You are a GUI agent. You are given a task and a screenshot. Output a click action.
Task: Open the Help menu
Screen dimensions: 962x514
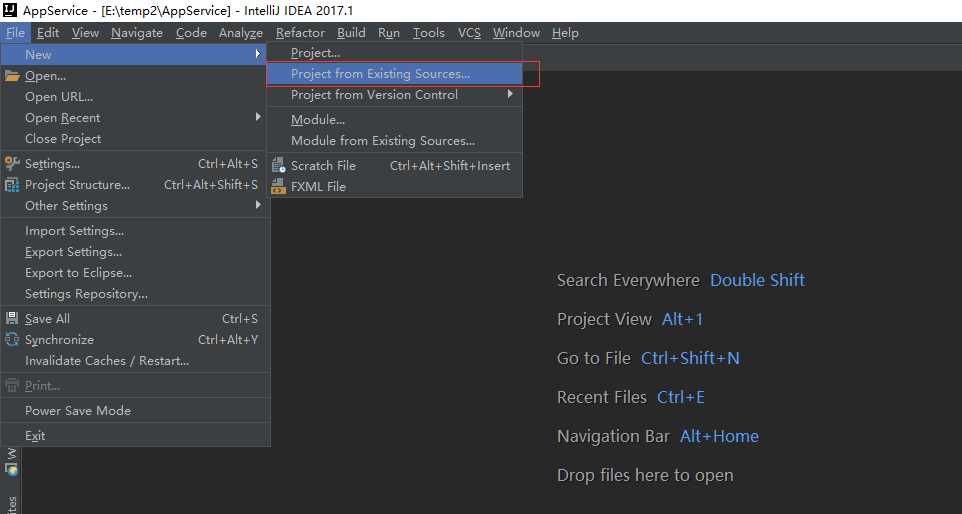point(565,33)
